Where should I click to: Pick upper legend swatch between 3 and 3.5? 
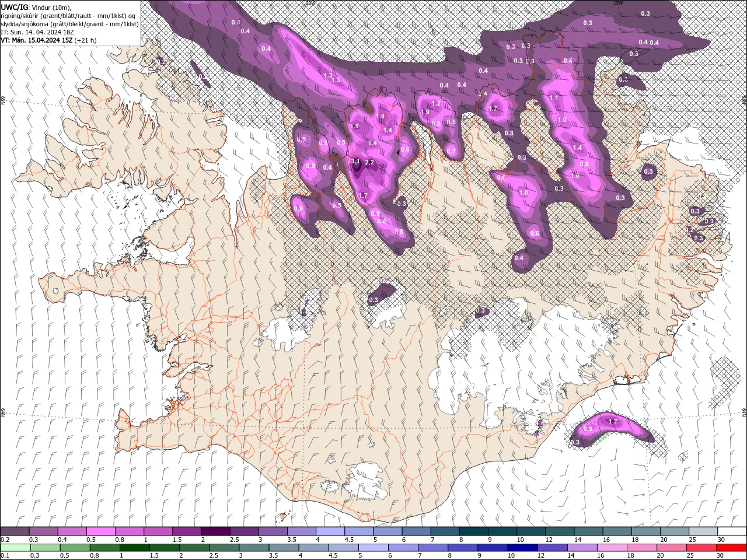pyautogui.click(x=273, y=531)
